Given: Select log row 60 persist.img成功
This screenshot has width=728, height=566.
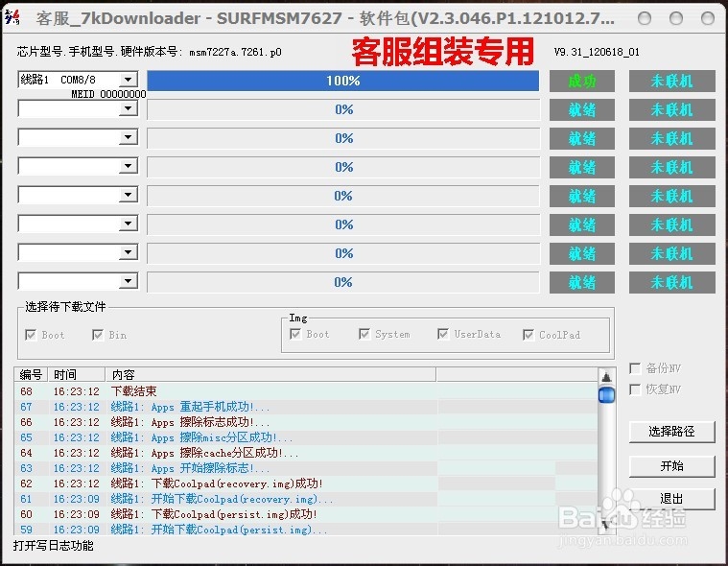Looking at the screenshot, I should point(306,514).
